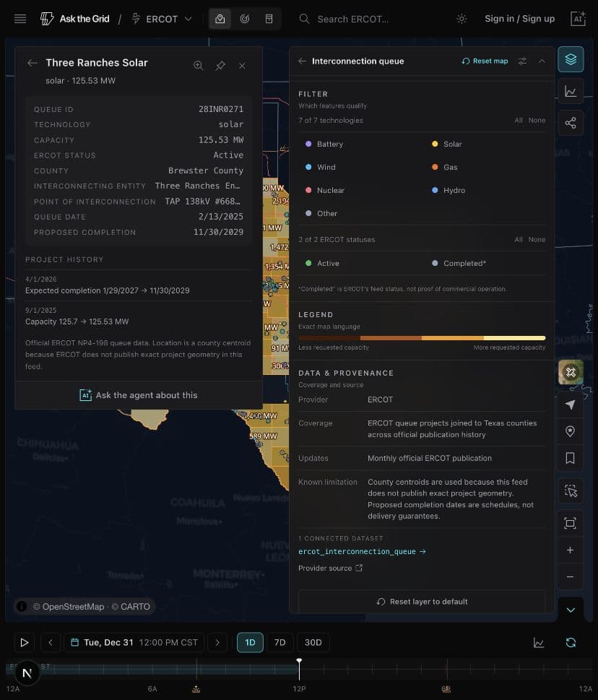Toggle the Hydro technology filter
The width and height of the screenshot is (598, 700).
448,191
